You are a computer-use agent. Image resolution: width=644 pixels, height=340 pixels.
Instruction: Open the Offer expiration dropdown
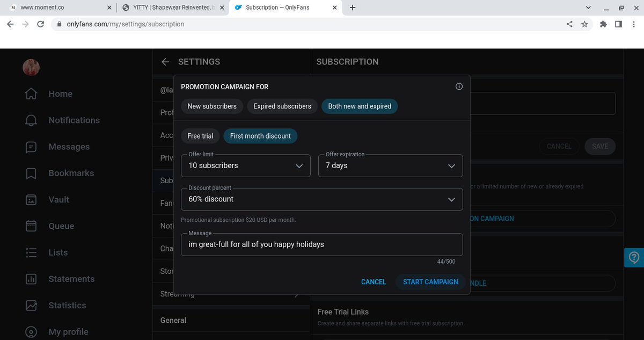coord(391,165)
